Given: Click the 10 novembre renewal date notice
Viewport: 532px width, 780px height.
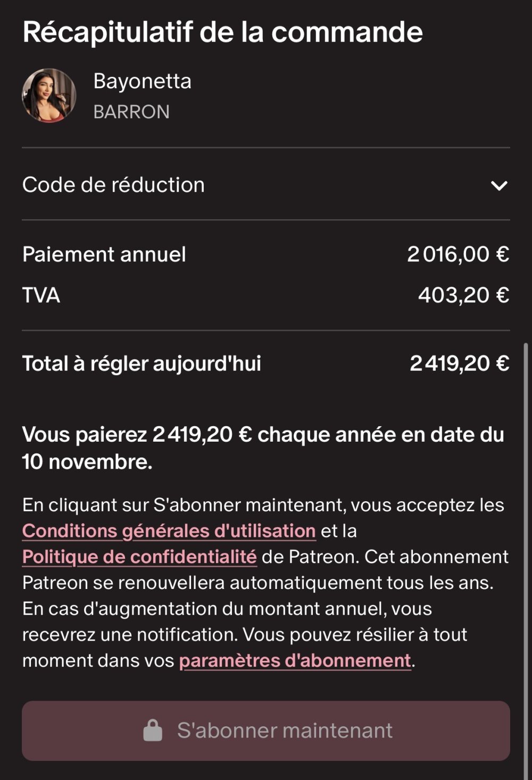Looking at the screenshot, I should pos(87,462).
